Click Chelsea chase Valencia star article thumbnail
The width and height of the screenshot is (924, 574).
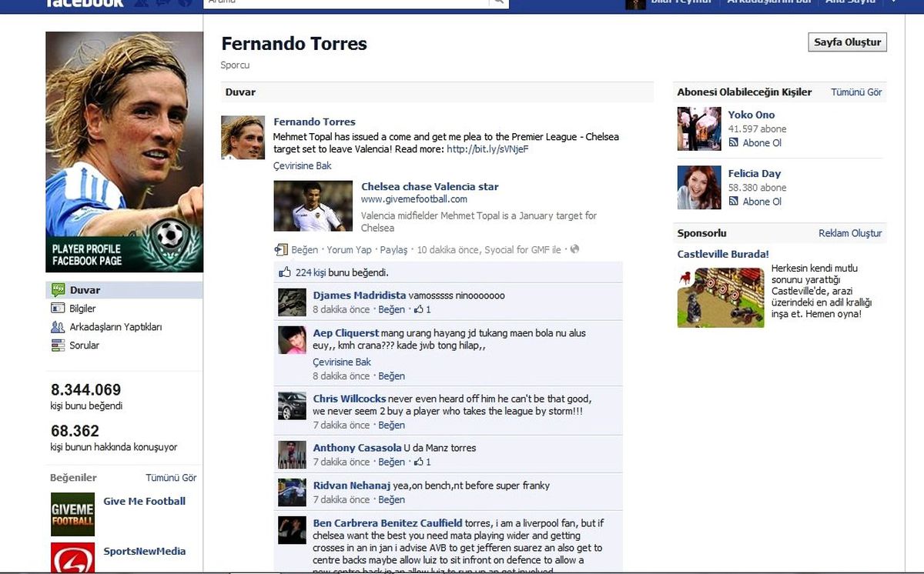(313, 206)
